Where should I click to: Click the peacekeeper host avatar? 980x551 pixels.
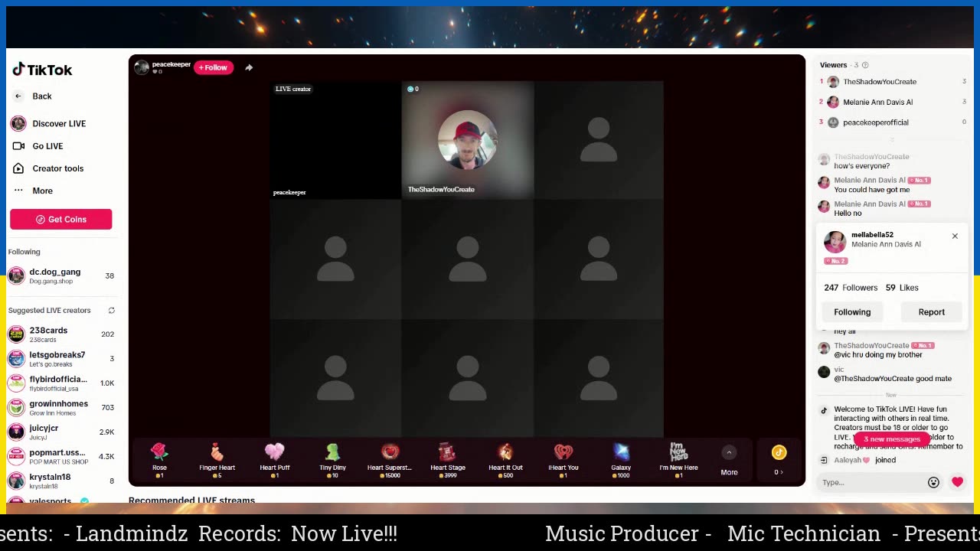[x=141, y=67]
